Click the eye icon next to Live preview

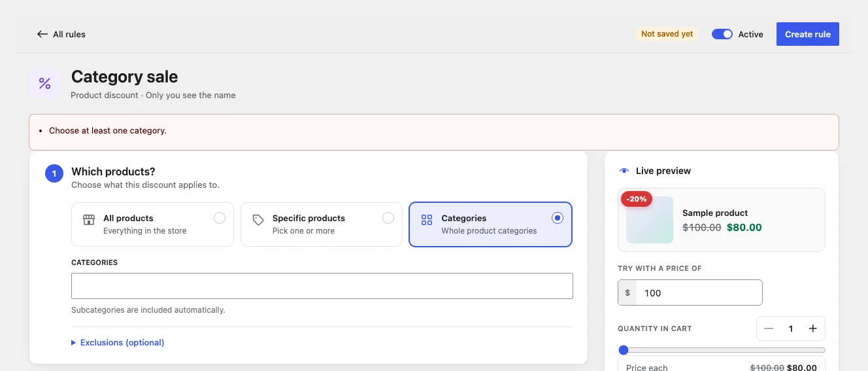click(624, 171)
